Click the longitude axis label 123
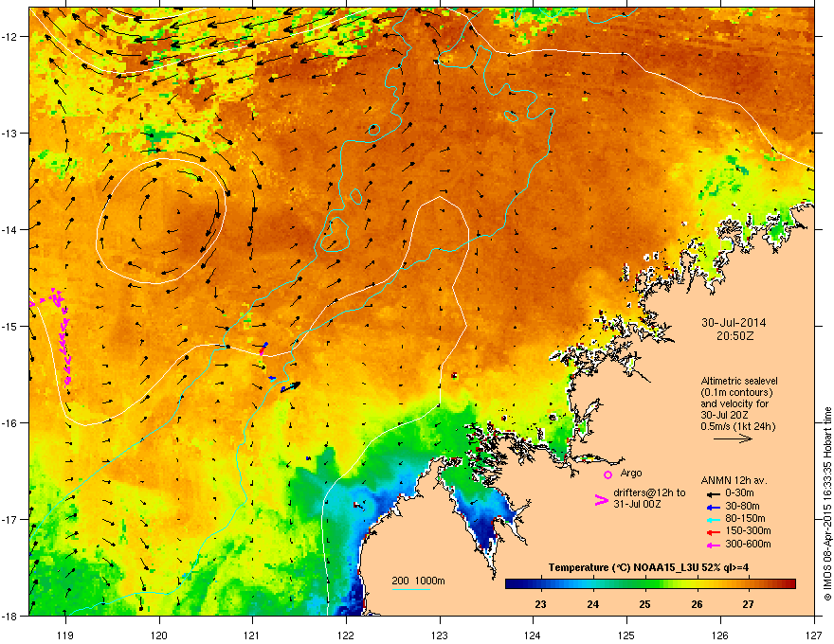This screenshot has width=834, height=644. point(440,635)
